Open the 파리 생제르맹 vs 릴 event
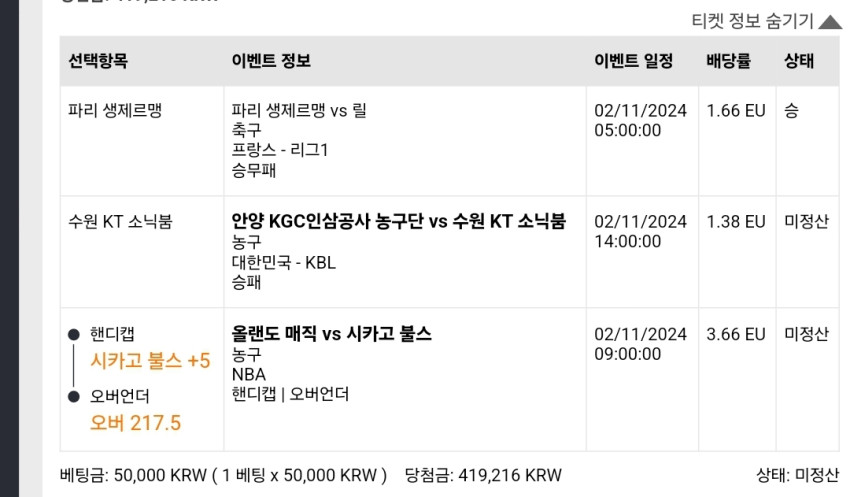 [x=299, y=111]
